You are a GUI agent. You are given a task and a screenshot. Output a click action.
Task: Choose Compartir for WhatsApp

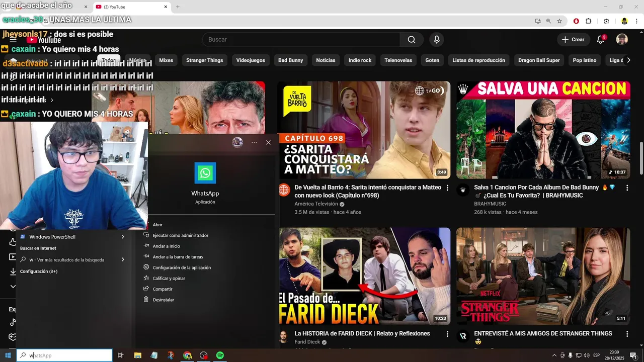[162, 289]
